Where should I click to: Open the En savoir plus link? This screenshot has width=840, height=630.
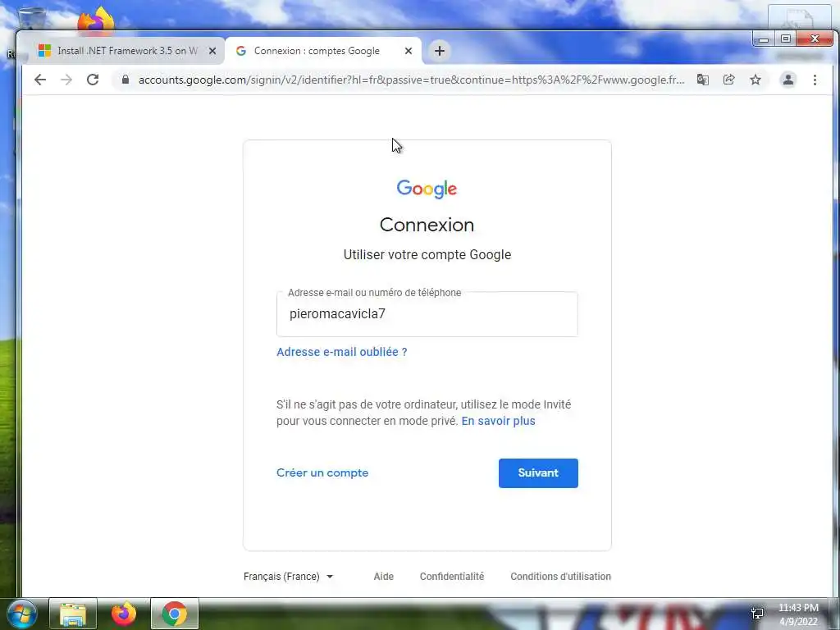click(498, 421)
